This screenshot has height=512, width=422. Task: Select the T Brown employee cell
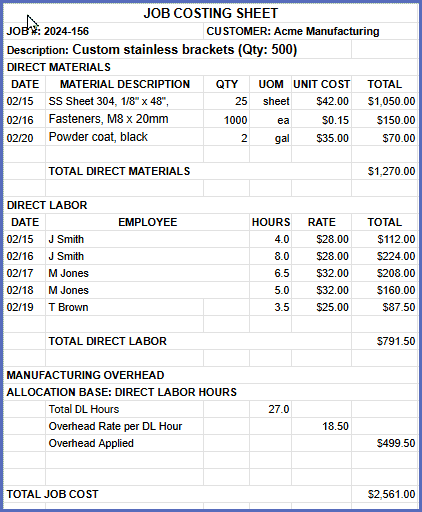(x=125, y=307)
